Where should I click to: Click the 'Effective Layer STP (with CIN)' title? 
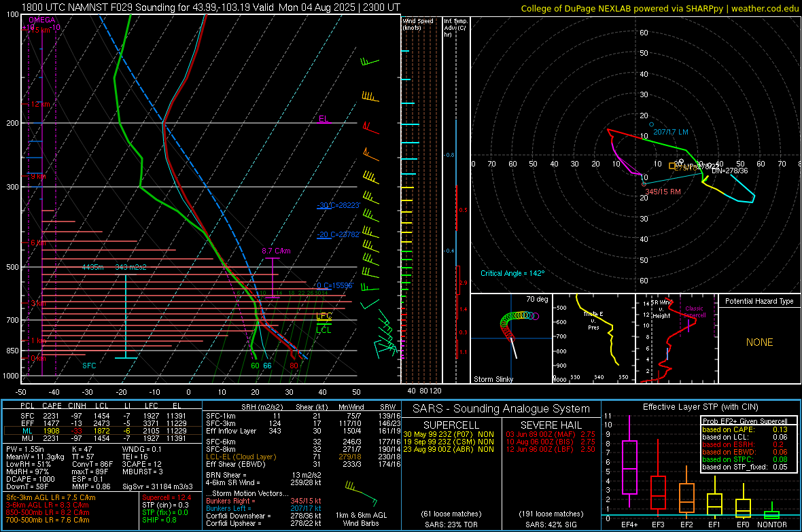(x=701, y=407)
